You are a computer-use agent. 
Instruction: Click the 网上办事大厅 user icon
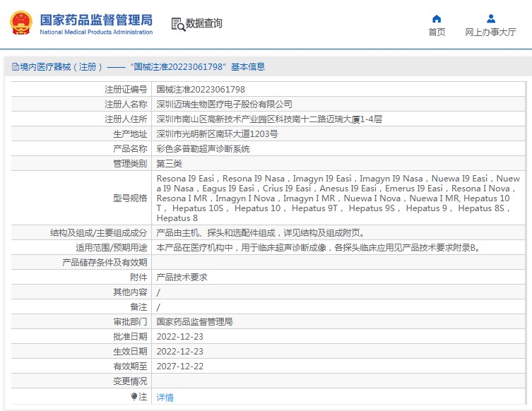tap(490, 18)
